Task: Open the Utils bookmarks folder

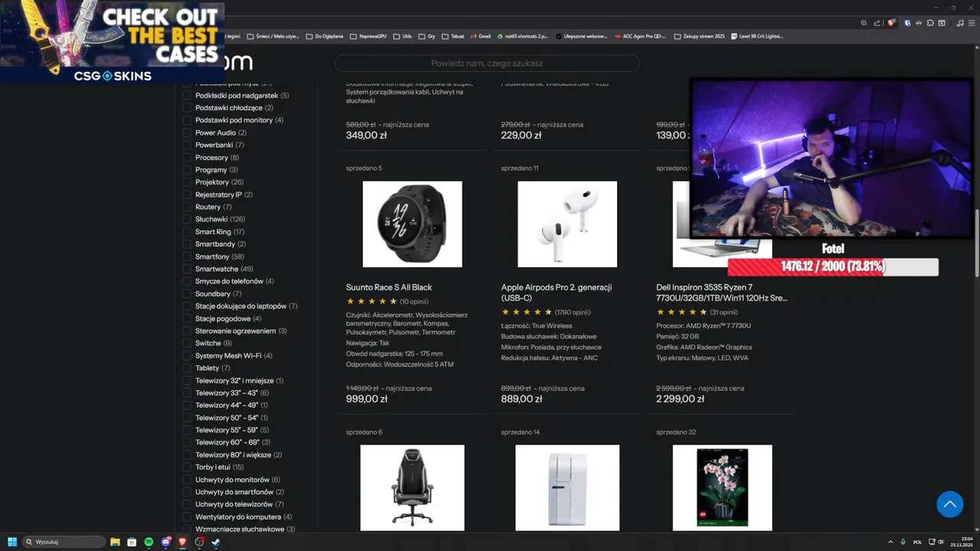Action: pyautogui.click(x=402, y=36)
